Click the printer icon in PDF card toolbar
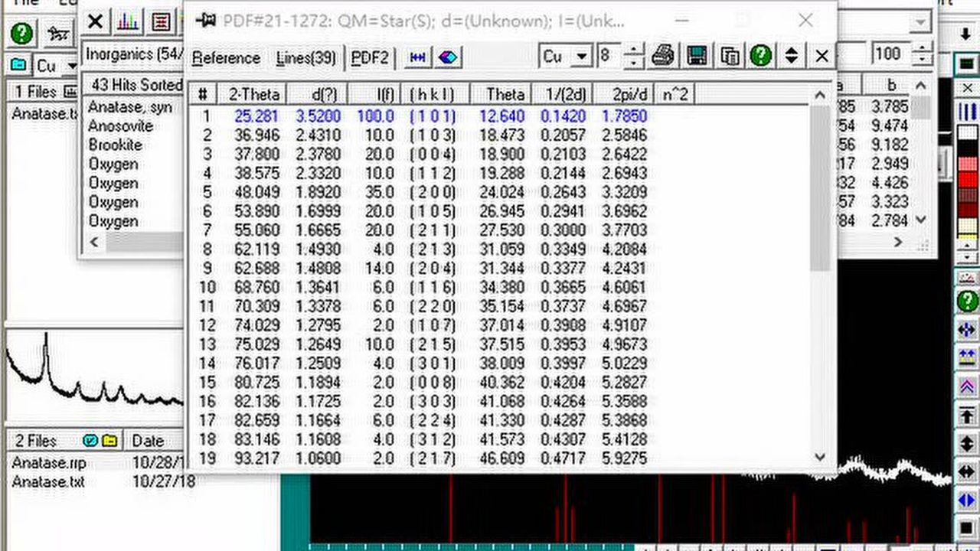The height and width of the screenshot is (551, 980). (x=663, y=56)
